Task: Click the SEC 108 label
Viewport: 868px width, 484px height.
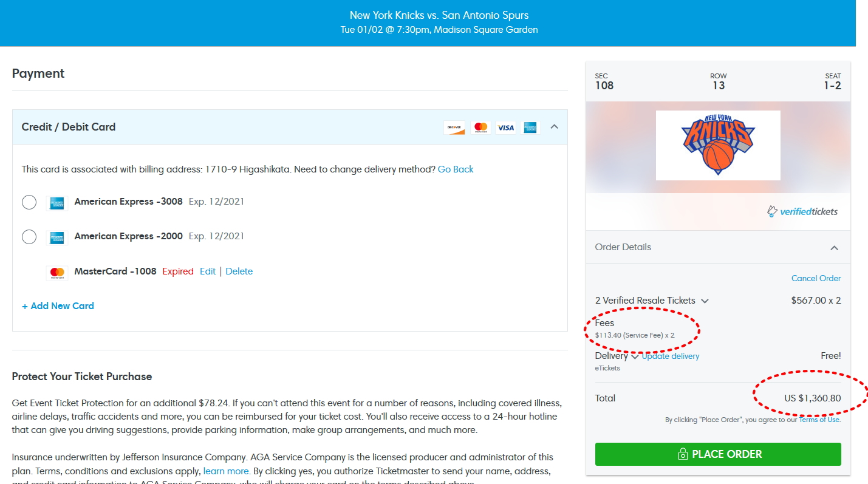Action: coord(604,81)
